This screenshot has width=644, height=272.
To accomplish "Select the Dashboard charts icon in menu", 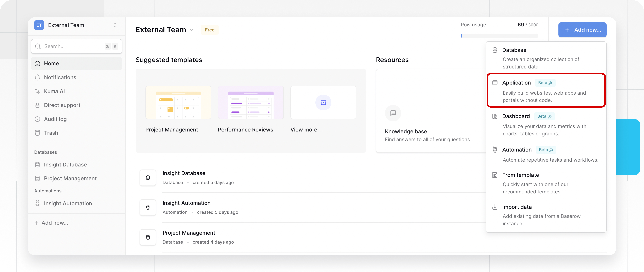I will [495, 116].
